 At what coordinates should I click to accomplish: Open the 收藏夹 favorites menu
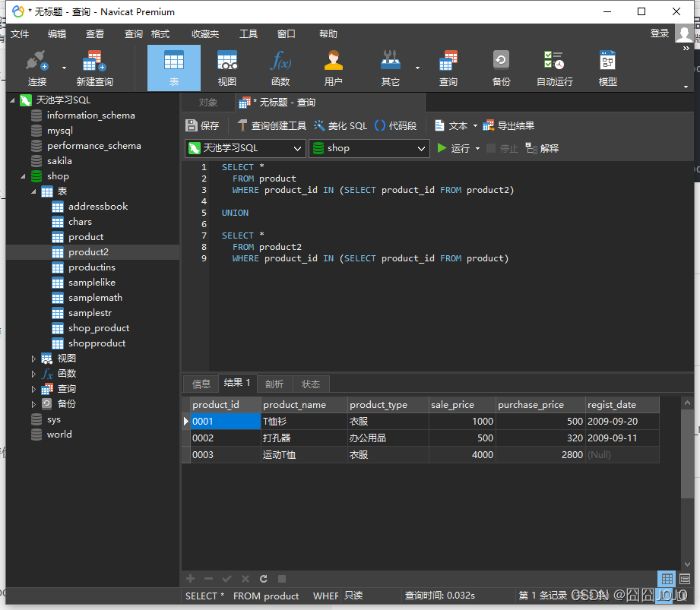point(205,34)
